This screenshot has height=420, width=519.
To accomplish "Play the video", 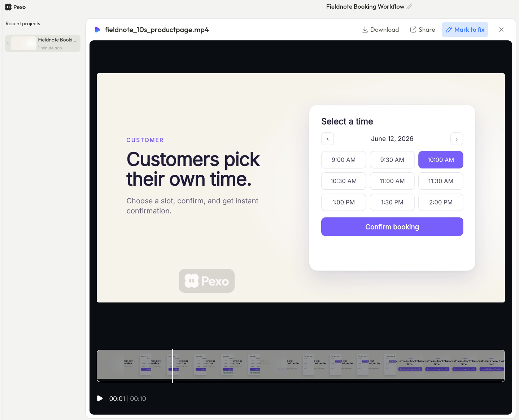I will pos(100,398).
